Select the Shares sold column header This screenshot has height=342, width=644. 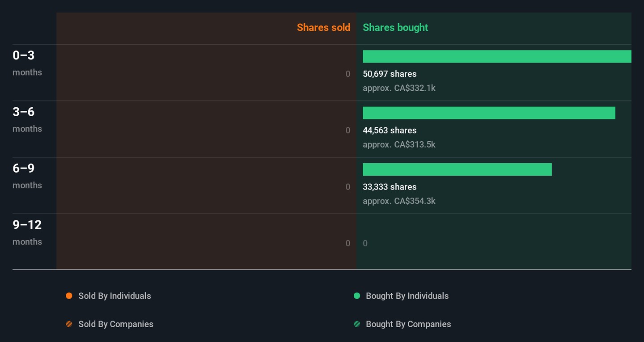point(323,28)
